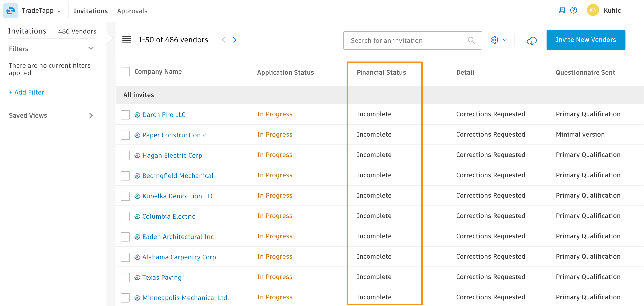This screenshot has width=644, height=306.
Task: Collapse the filters side panel arrow
Action: pos(109,39)
